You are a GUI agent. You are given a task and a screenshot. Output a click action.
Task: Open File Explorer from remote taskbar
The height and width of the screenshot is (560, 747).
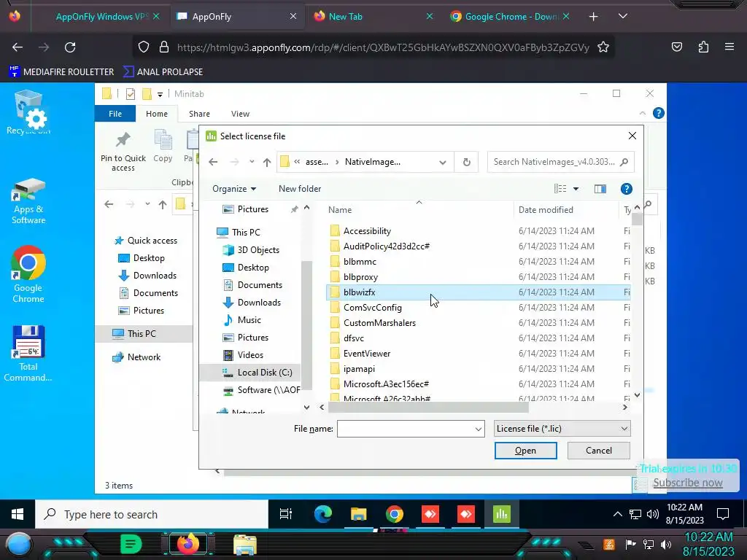coord(358,514)
